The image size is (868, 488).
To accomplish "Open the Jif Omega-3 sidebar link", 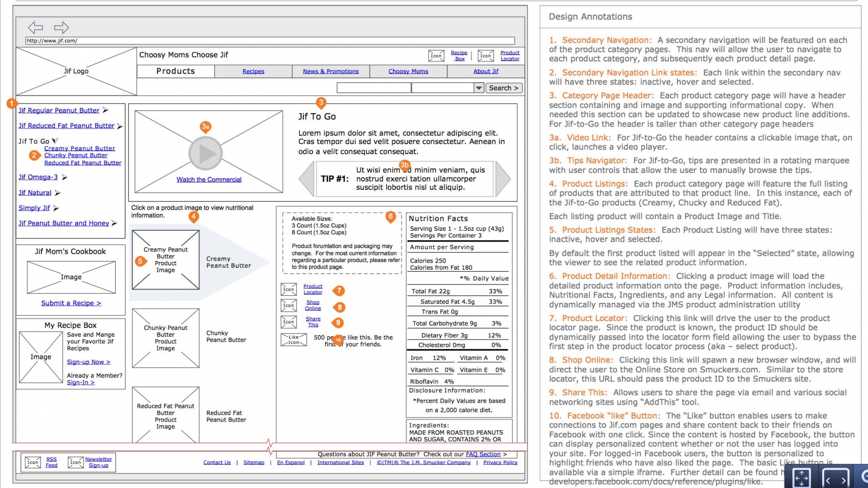I will click(x=38, y=177).
